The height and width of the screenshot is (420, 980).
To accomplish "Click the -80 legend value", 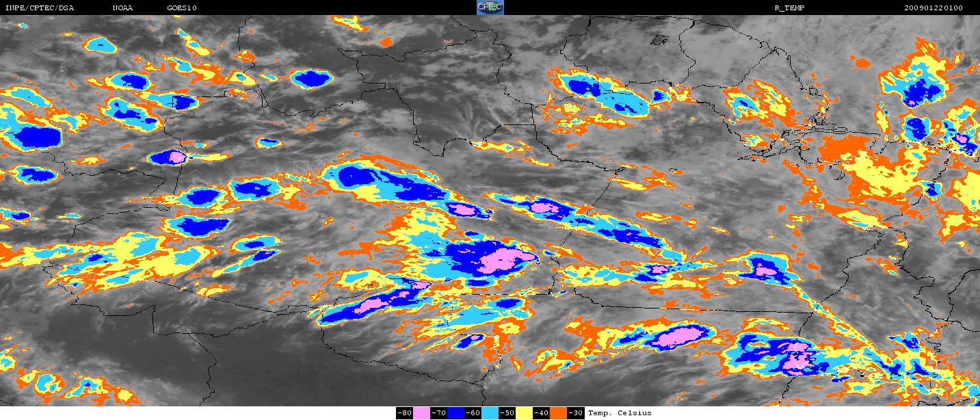I will (404, 413).
